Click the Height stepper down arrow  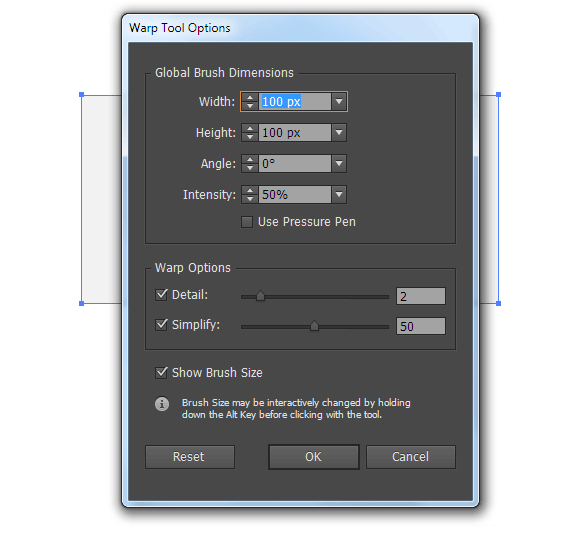point(250,137)
